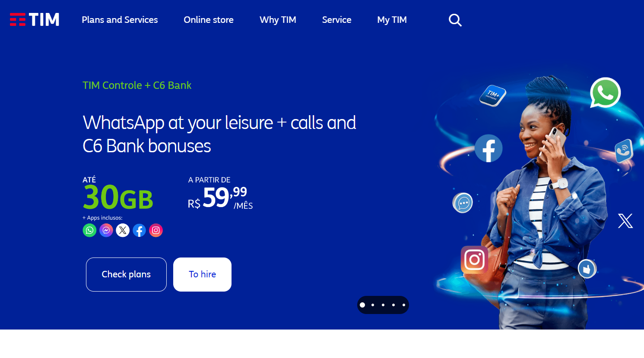Select the last carousel slide dot
Viewport: 644px width, 358px height.
(404, 305)
